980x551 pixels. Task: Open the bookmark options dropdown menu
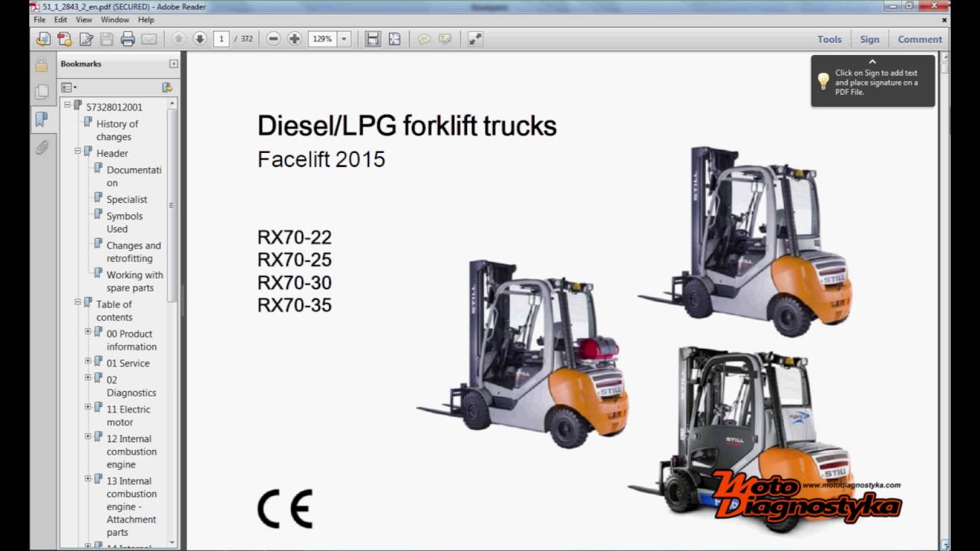click(x=69, y=87)
